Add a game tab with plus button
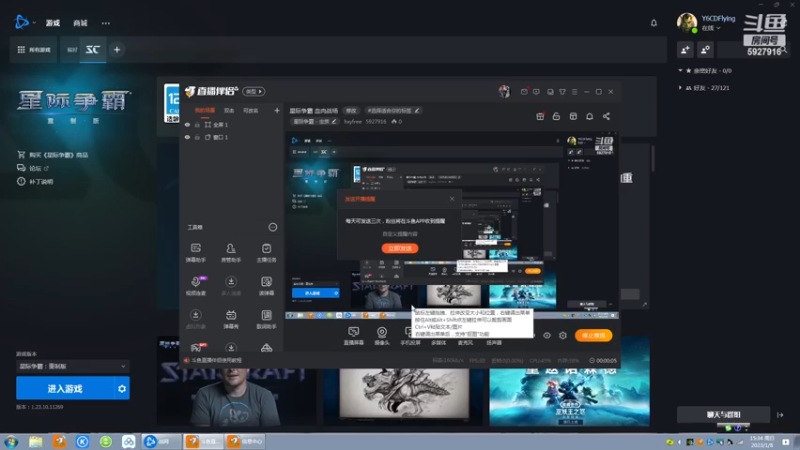Image resolution: width=800 pixels, height=450 pixels. pos(117,49)
